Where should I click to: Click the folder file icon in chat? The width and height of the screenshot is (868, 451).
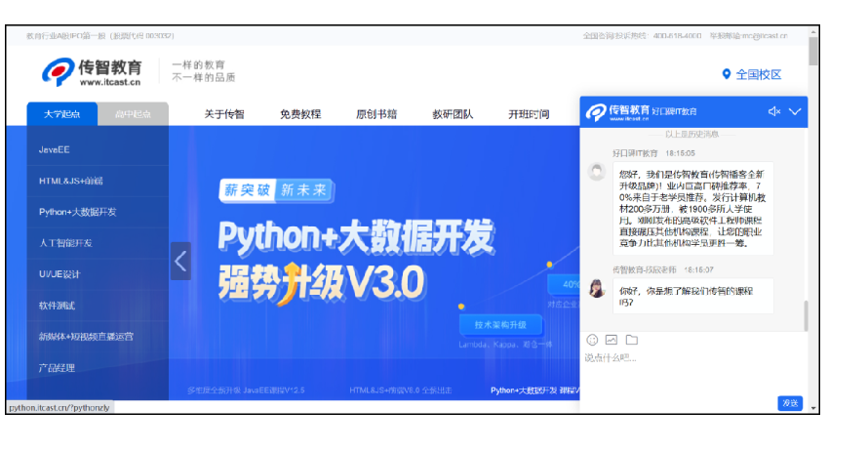[x=632, y=340]
